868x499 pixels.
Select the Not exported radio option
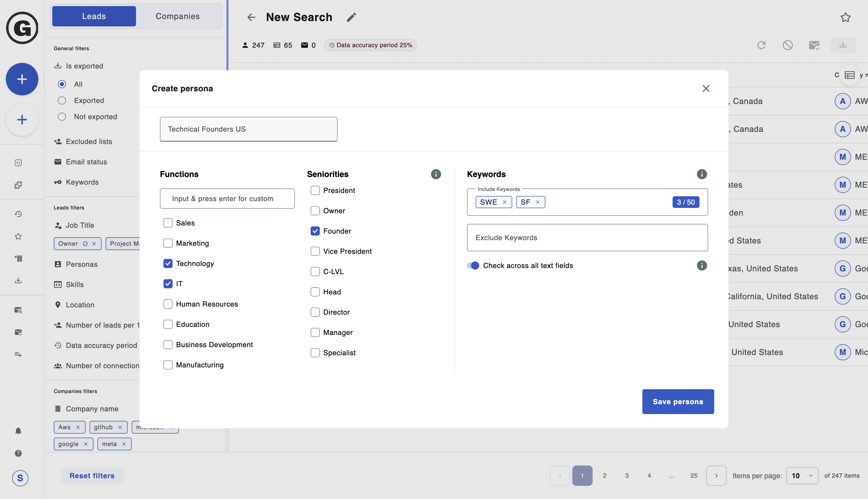point(62,117)
